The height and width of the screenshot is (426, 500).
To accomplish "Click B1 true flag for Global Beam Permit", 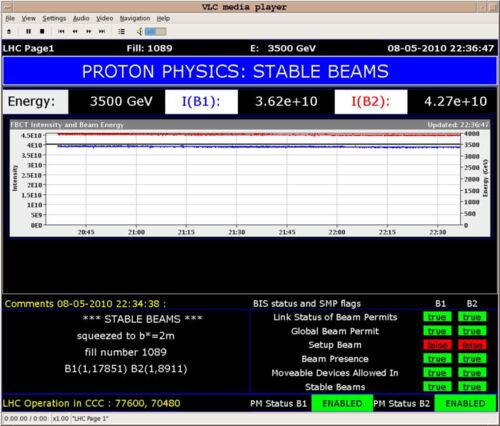I will 437,331.
